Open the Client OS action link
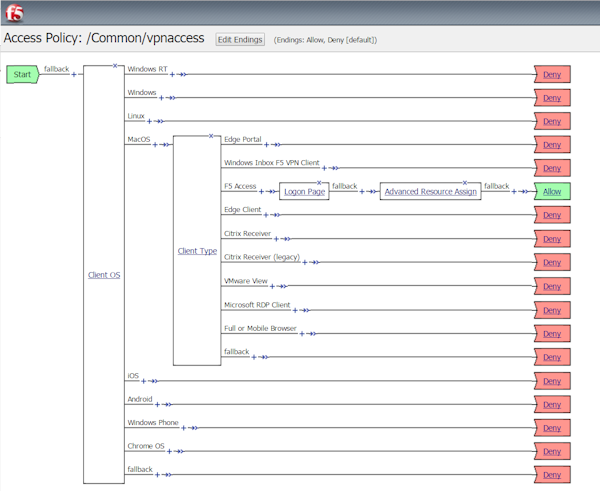 [x=104, y=275]
